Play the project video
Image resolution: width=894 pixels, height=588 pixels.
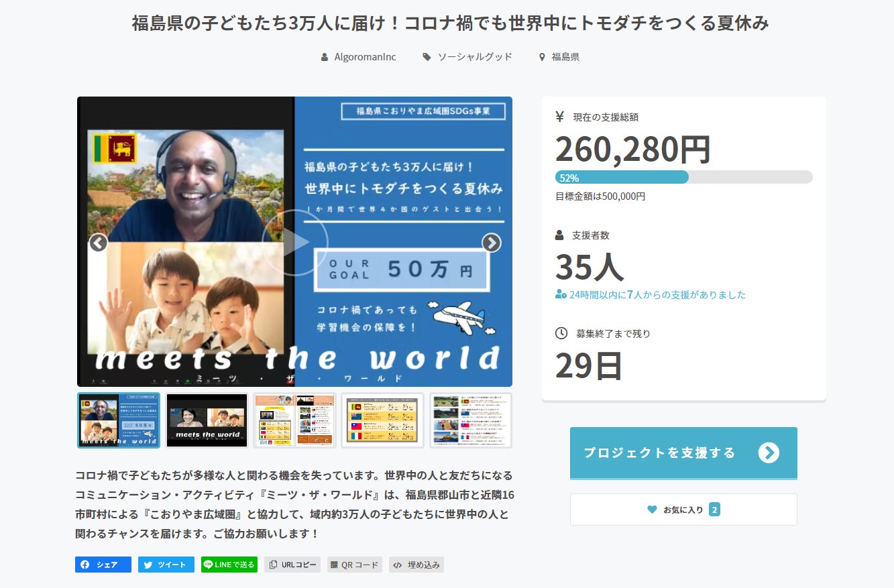click(294, 242)
